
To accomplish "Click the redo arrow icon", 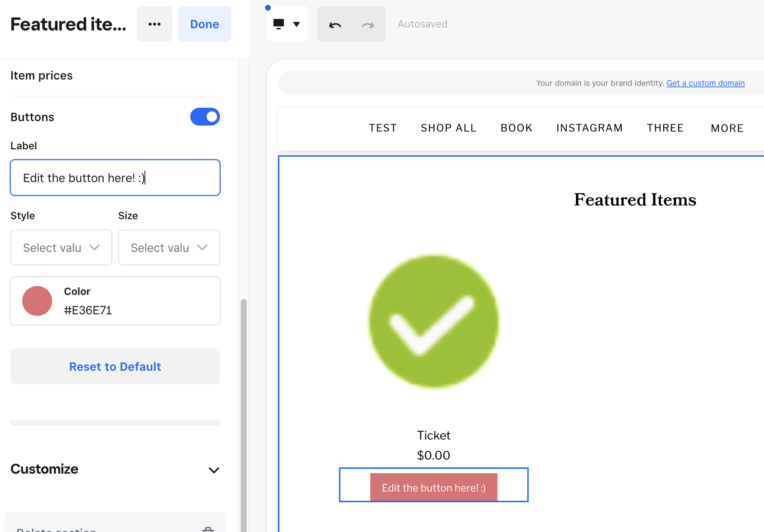I will 368,25.
